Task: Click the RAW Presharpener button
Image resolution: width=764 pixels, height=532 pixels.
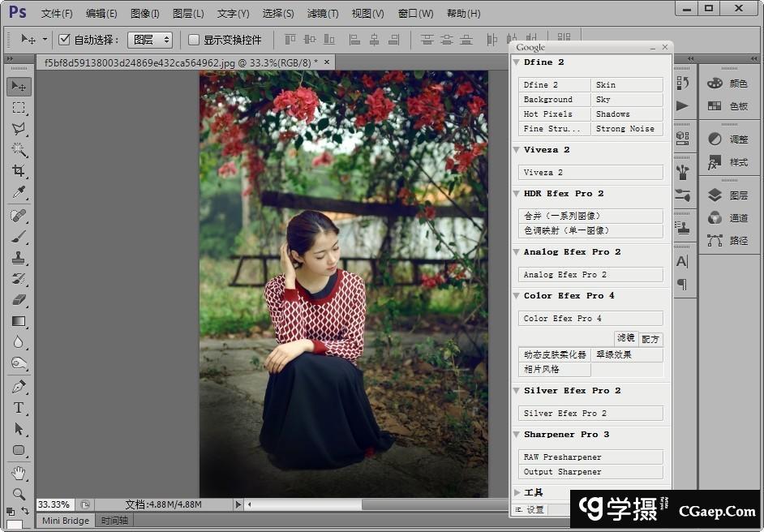Action: pos(590,457)
